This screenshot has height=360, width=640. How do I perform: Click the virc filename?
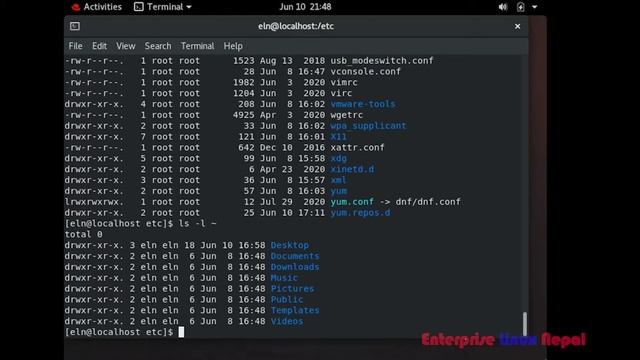click(341, 93)
